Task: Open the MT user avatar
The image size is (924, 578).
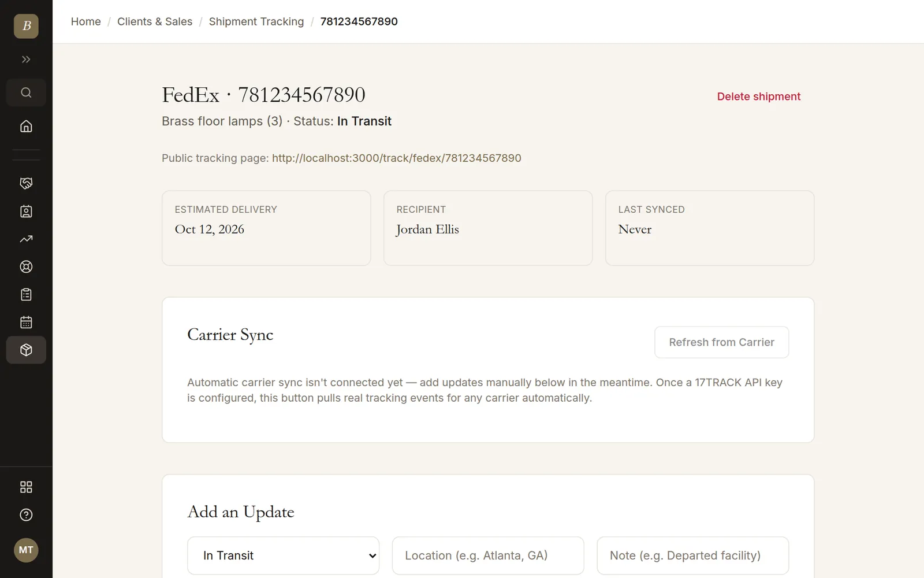Action: click(26, 550)
